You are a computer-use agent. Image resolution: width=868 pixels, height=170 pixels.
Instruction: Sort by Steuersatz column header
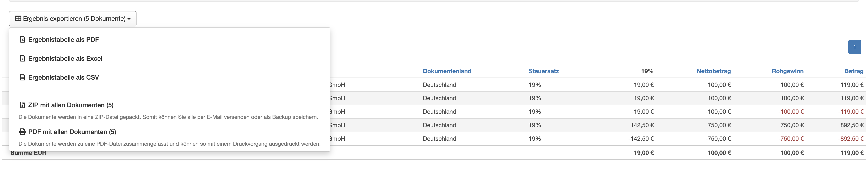[543, 71]
